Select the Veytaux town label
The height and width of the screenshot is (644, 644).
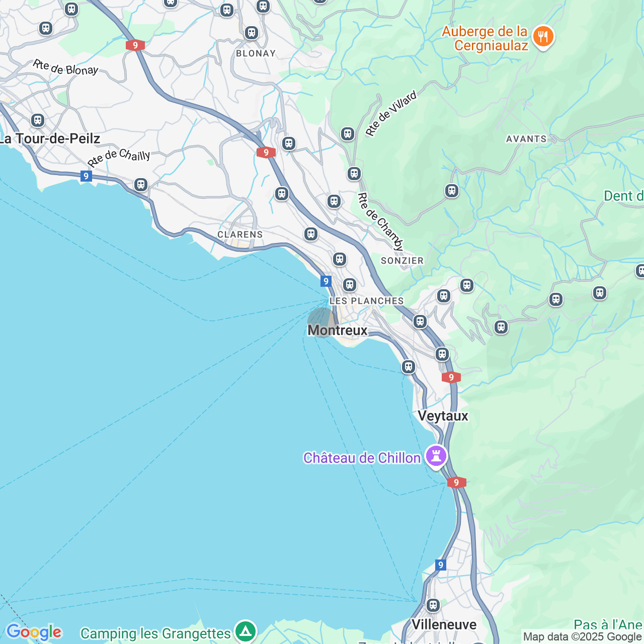(x=443, y=416)
